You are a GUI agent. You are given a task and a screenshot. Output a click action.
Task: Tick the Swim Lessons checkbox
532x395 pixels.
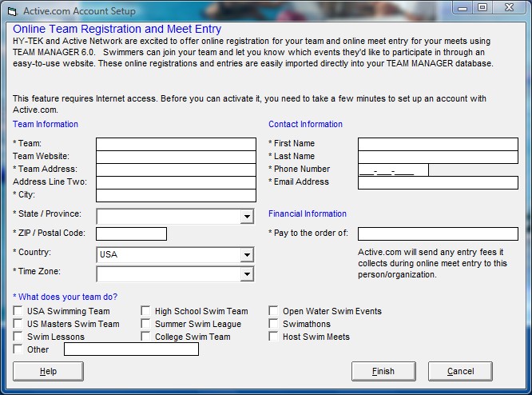tap(18, 337)
